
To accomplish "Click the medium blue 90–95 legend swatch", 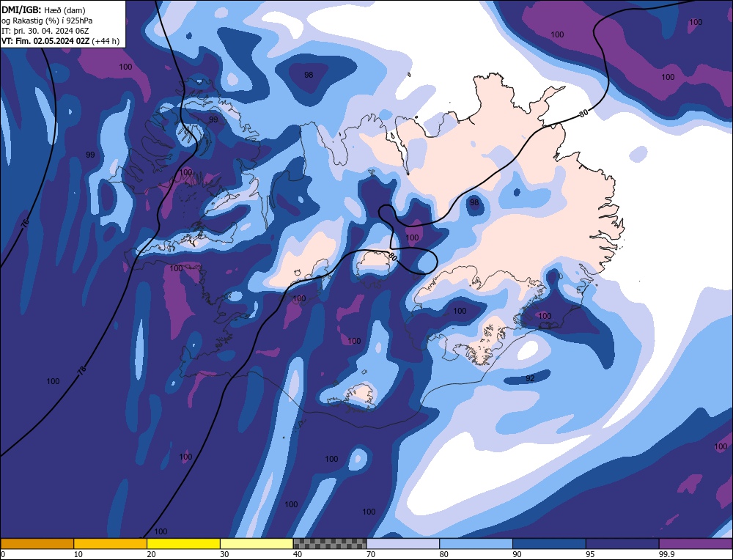I will (x=549, y=544).
